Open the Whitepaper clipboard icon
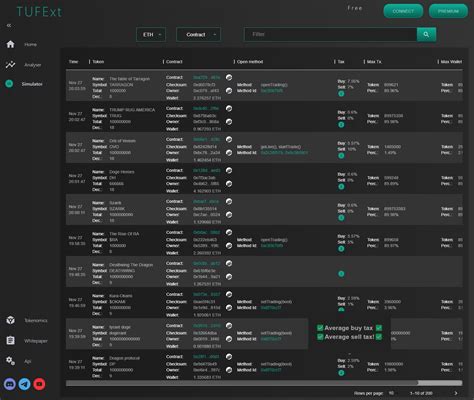This screenshot has width=474, height=400. point(10,340)
